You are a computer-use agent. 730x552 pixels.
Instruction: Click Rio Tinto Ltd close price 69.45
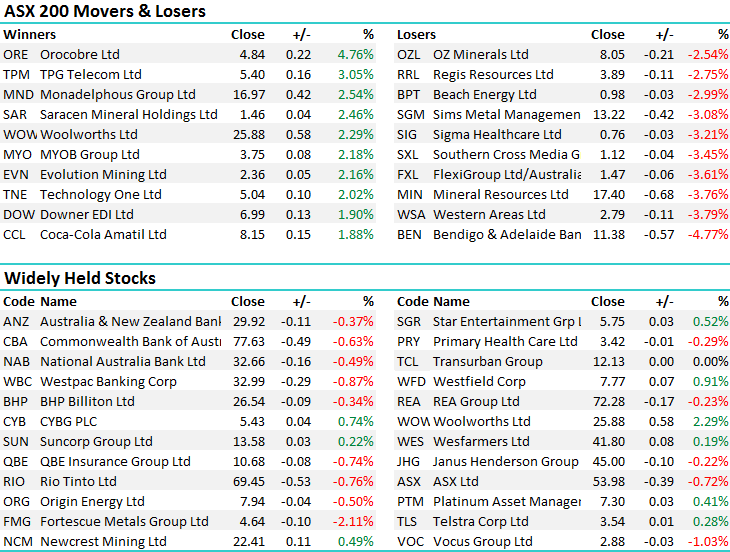(248, 482)
